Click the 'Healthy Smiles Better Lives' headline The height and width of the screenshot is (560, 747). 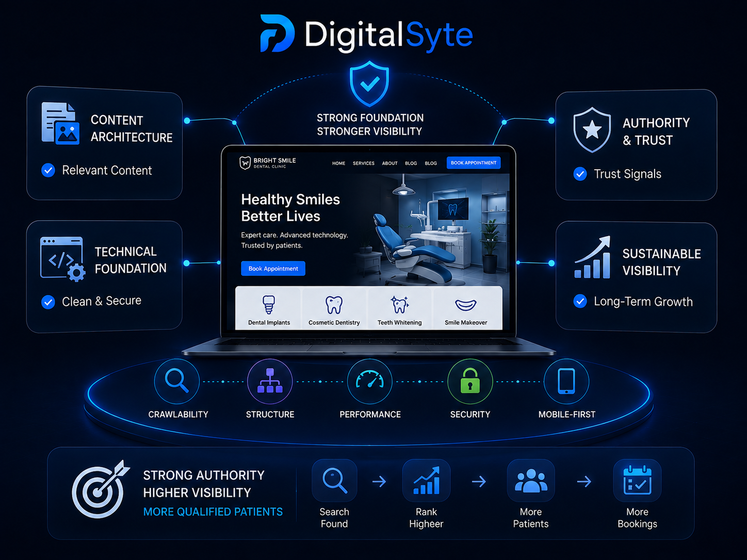coord(290,208)
